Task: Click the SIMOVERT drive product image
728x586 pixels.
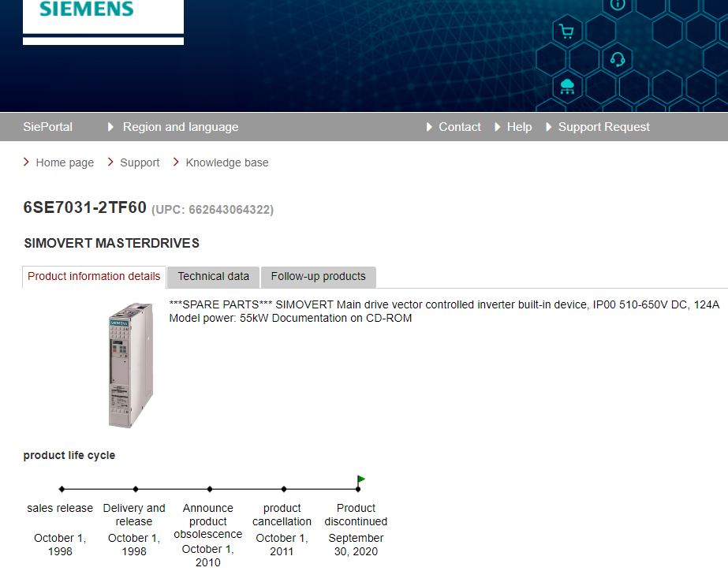Action: (129, 364)
